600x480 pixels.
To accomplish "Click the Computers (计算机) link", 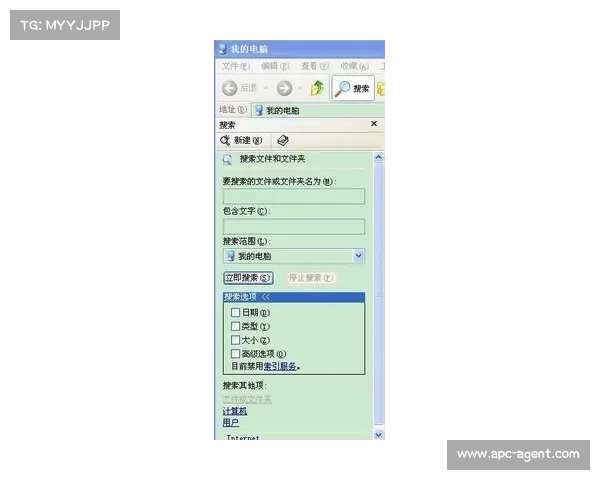I will (235, 411).
